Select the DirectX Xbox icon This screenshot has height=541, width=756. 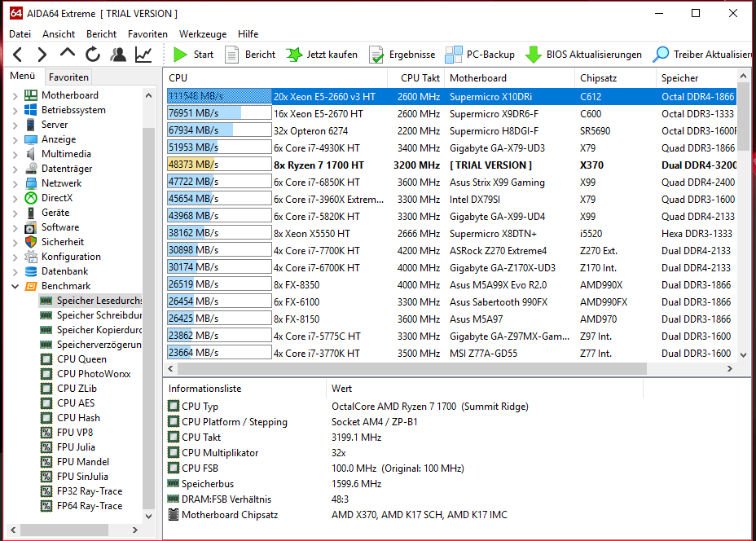pyautogui.click(x=31, y=198)
